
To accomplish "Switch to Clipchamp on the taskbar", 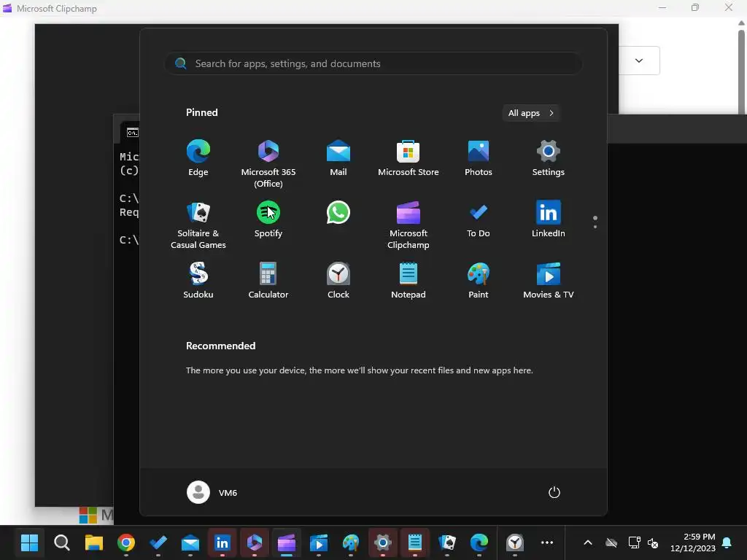I will point(286,542).
